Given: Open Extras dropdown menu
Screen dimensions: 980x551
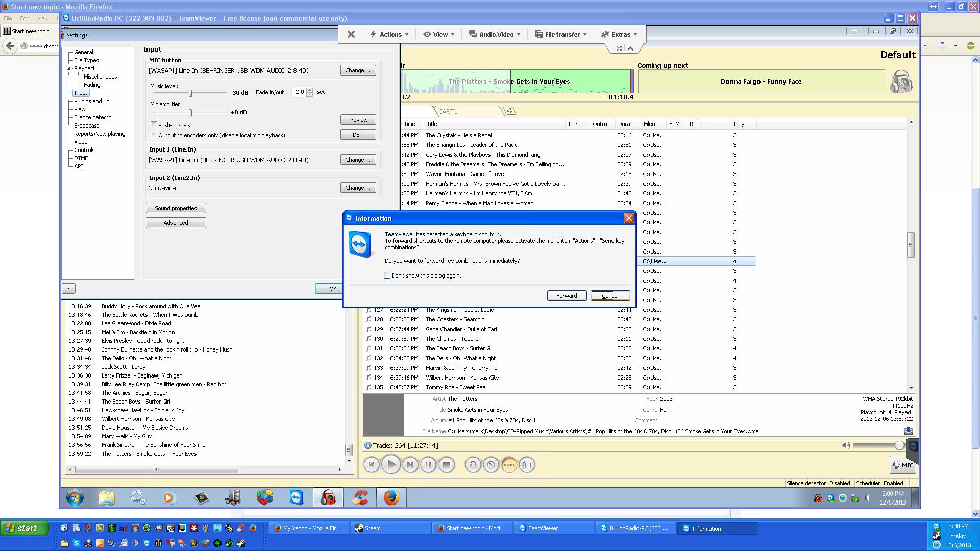Looking at the screenshot, I should [x=620, y=34].
